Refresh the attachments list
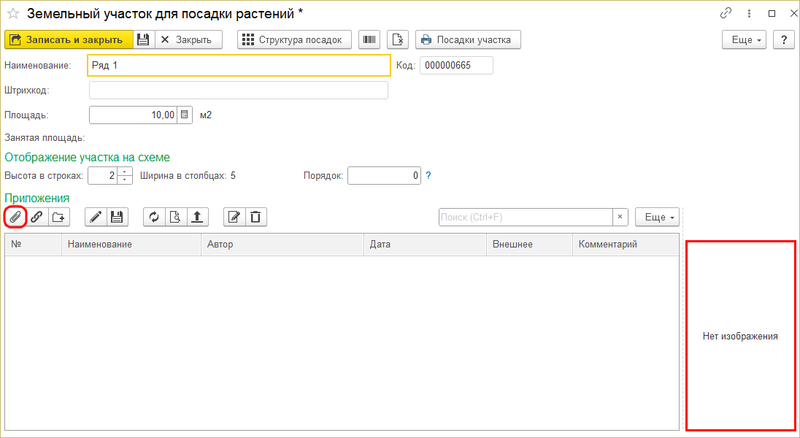This screenshot has width=800, height=438. point(154,217)
